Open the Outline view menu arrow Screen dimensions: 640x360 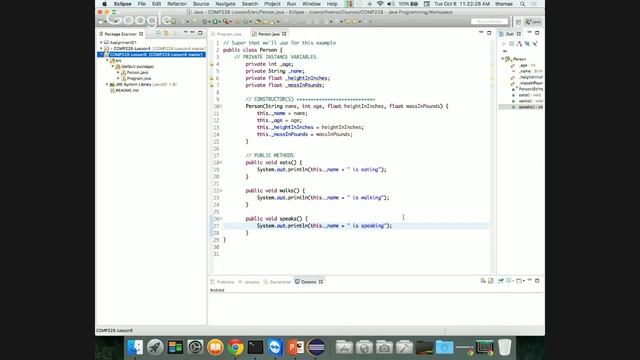point(505,51)
